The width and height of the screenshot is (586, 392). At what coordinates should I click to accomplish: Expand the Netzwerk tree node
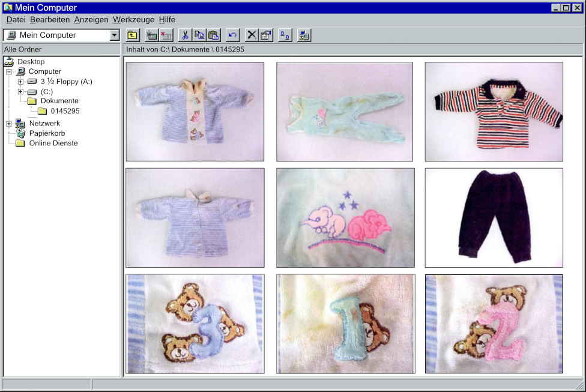coord(8,123)
